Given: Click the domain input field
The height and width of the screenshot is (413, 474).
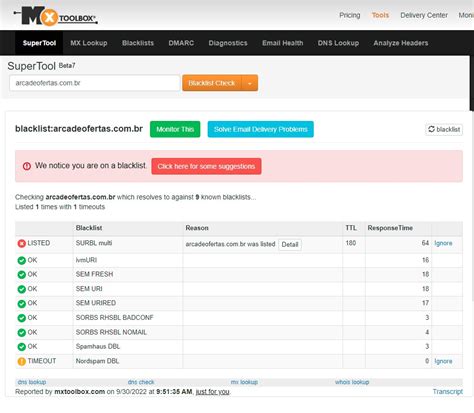Looking at the screenshot, I should 95,83.
